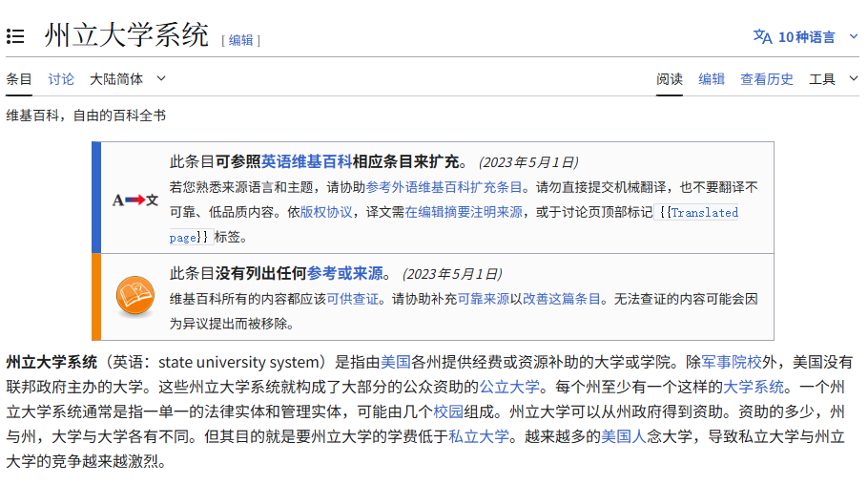Click the 参考或来源 link
Screen dimensions: 868x485
coord(345,273)
